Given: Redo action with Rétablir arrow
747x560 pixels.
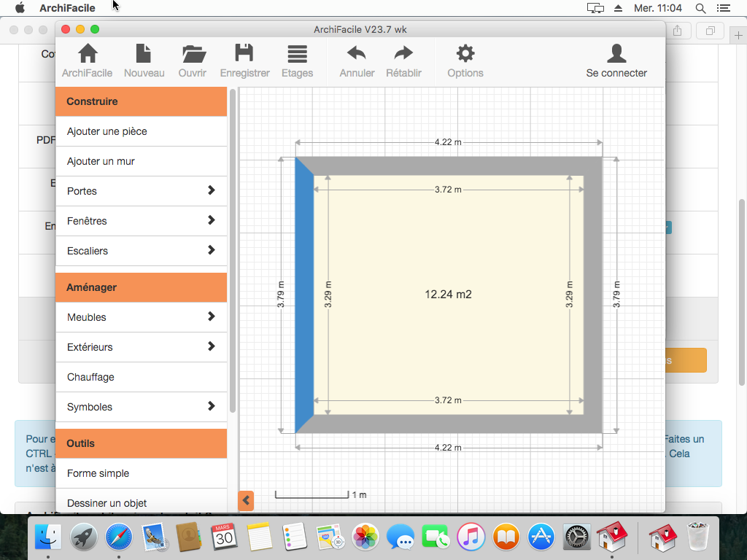Looking at the screenshot, I should [x=403, y=54].
